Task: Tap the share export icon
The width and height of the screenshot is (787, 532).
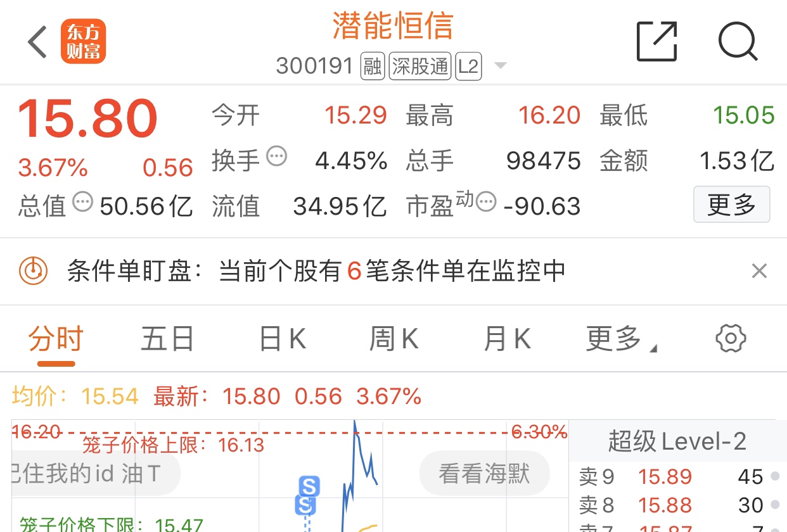Action: point(656,42)
